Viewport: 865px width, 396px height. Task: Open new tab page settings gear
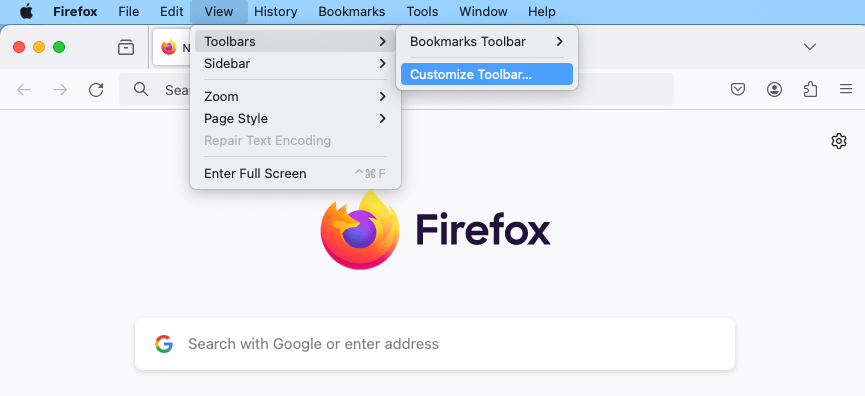[839, 141]
